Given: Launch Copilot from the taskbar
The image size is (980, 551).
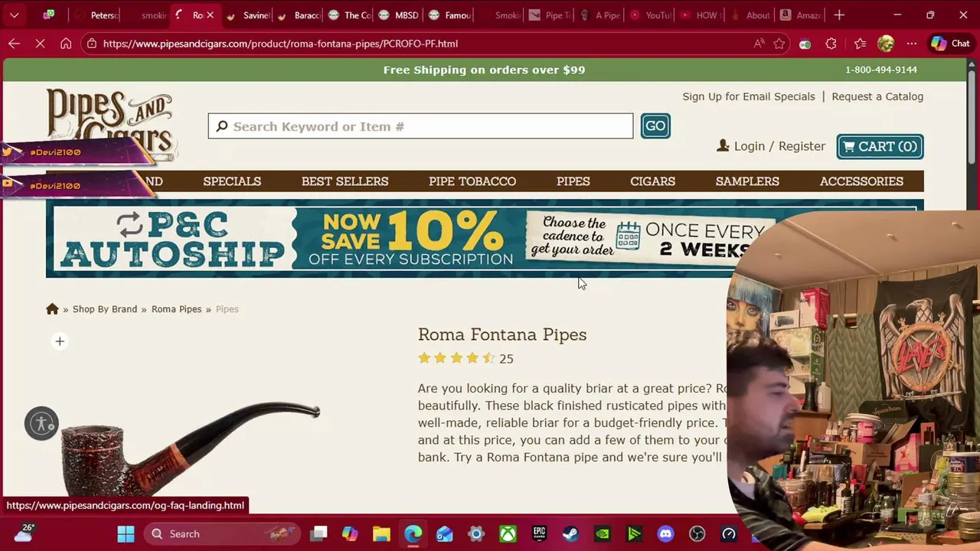Looking at the screenshot, I should pos(350,533).
